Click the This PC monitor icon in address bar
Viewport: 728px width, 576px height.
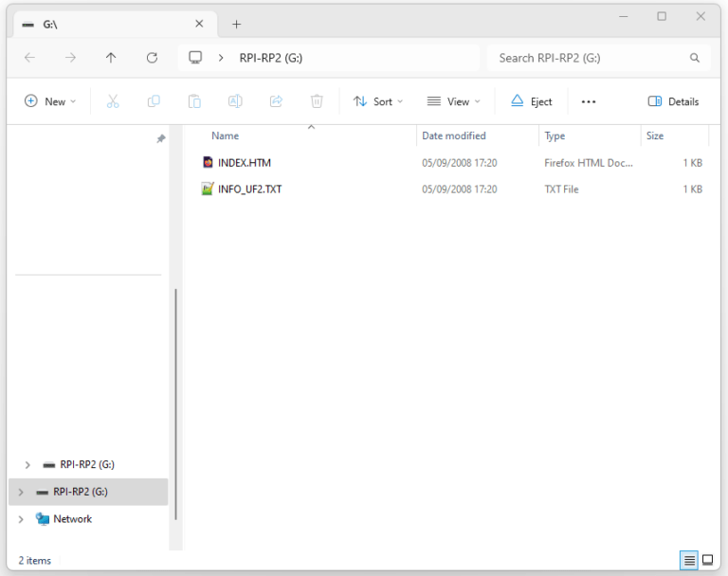[x=195, y=58]
